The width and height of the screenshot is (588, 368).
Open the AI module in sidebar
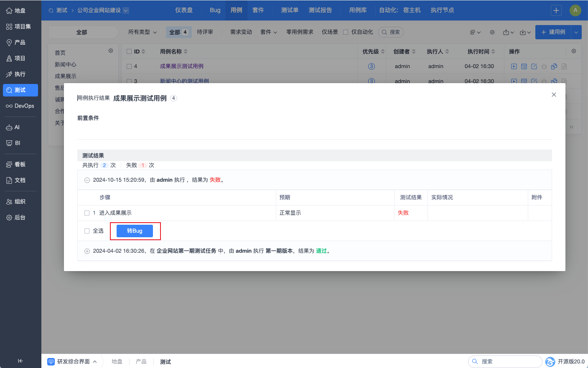point(9,127)
